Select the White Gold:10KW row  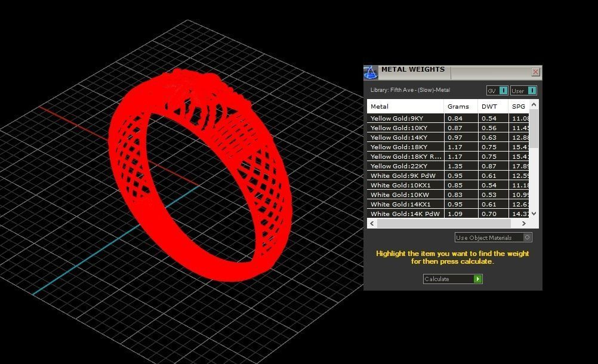[448, 195]
